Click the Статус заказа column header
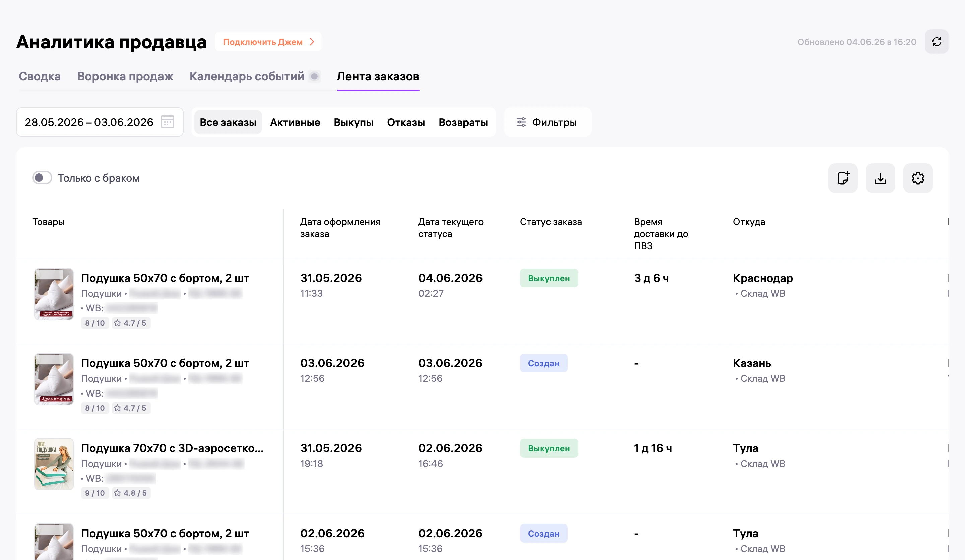 click(551, 222)
